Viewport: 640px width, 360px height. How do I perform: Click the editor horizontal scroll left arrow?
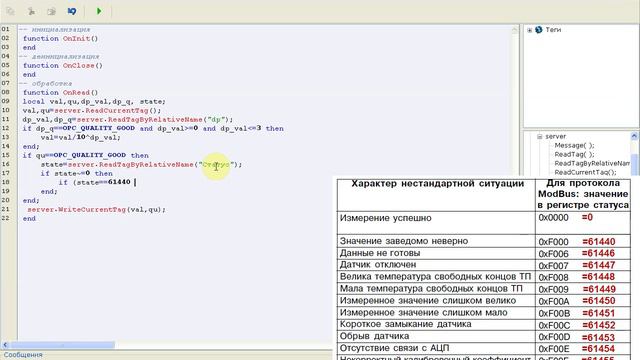coord(5,345)
